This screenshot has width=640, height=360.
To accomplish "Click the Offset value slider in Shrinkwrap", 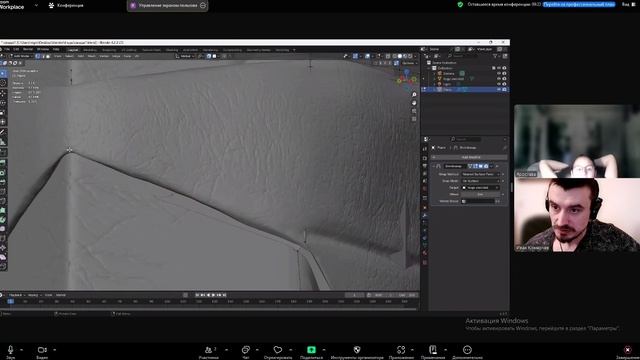I will (480, 194).
